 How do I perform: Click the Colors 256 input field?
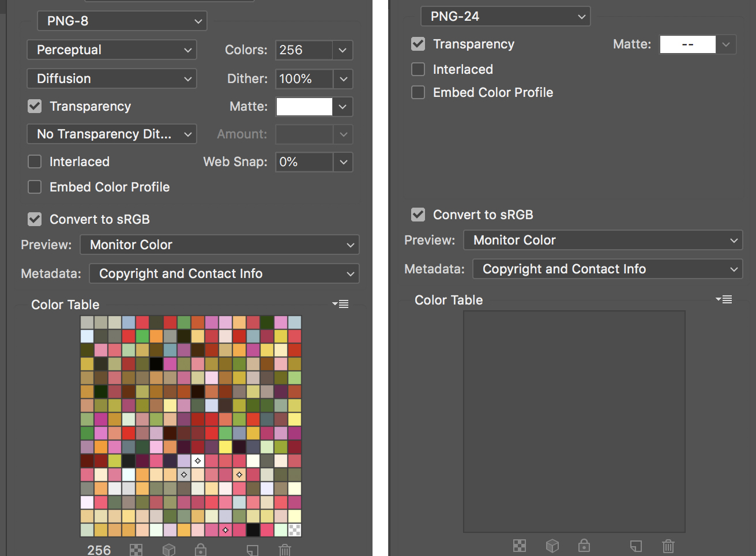coord(304,50)
